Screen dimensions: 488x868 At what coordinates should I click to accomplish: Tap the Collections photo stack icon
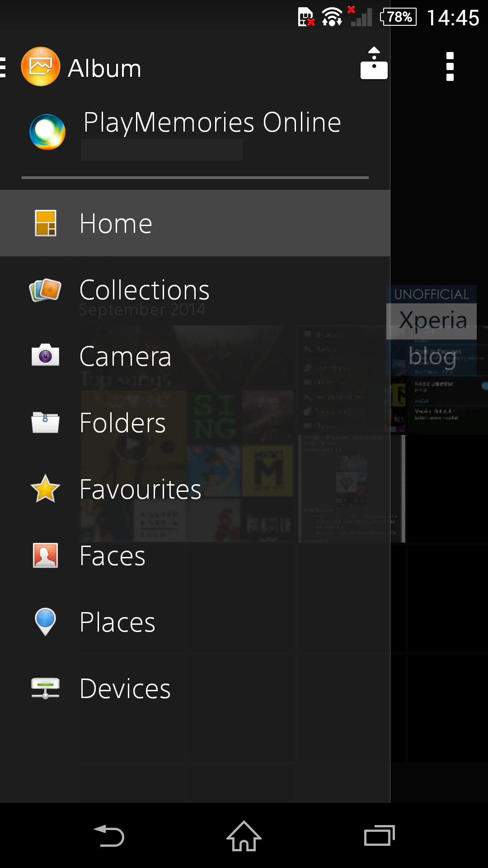pyautogui.click(x=45, y=290)
